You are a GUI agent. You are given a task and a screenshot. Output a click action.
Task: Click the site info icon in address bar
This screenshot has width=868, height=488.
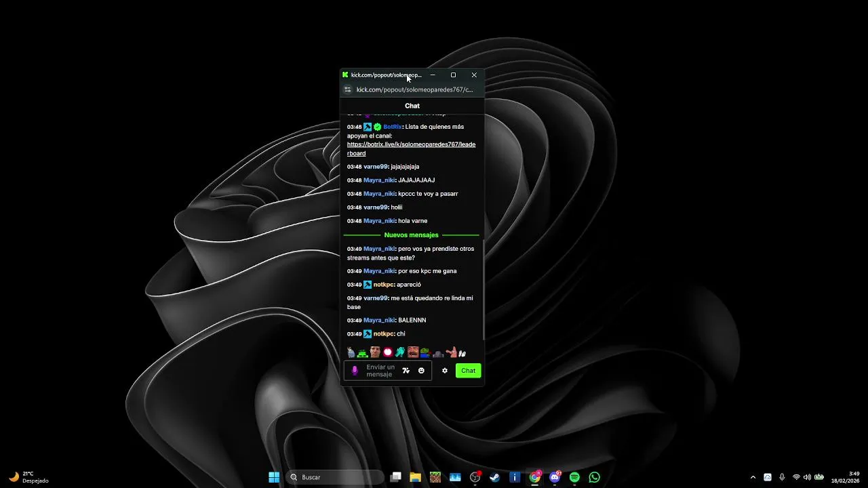tap(348, 89)
